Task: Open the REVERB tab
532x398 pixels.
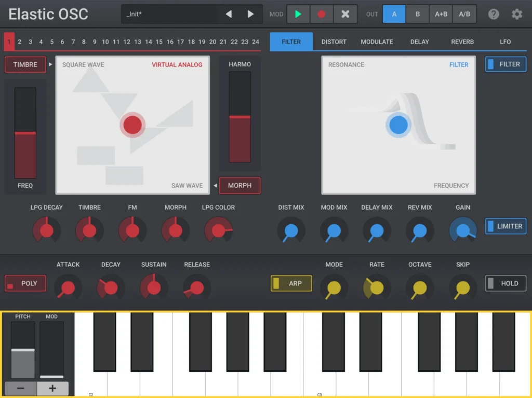Action: point(462,42)
